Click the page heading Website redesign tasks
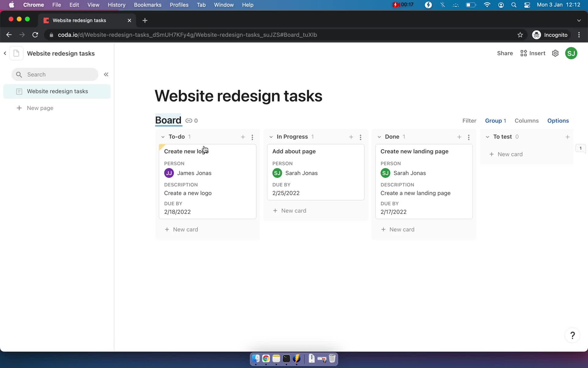Screen dimensions: 588x368 point(238,96)
